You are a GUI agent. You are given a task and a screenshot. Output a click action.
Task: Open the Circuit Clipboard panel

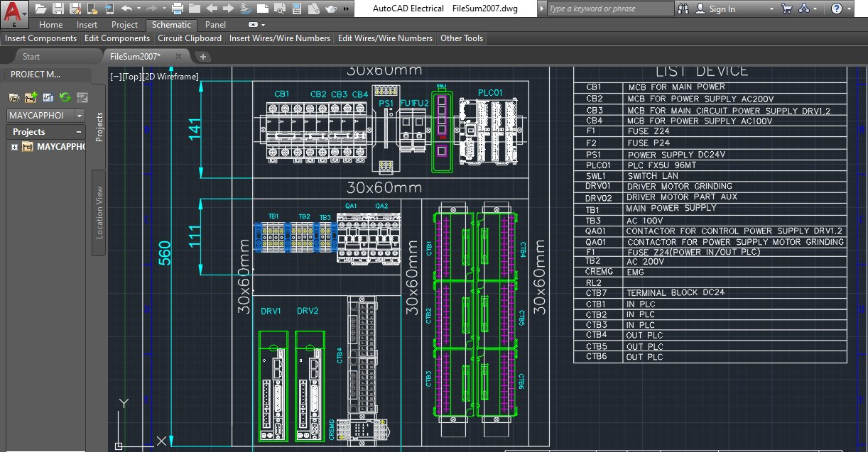[x=190, y=38]
